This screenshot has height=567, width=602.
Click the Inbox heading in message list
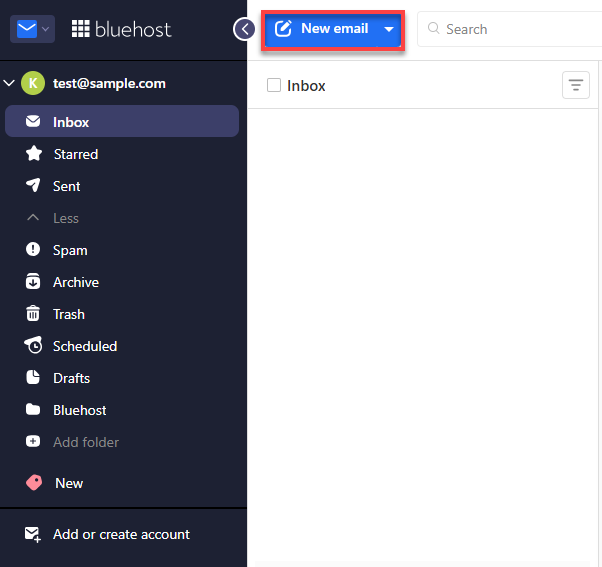click(x=306, y=86)
